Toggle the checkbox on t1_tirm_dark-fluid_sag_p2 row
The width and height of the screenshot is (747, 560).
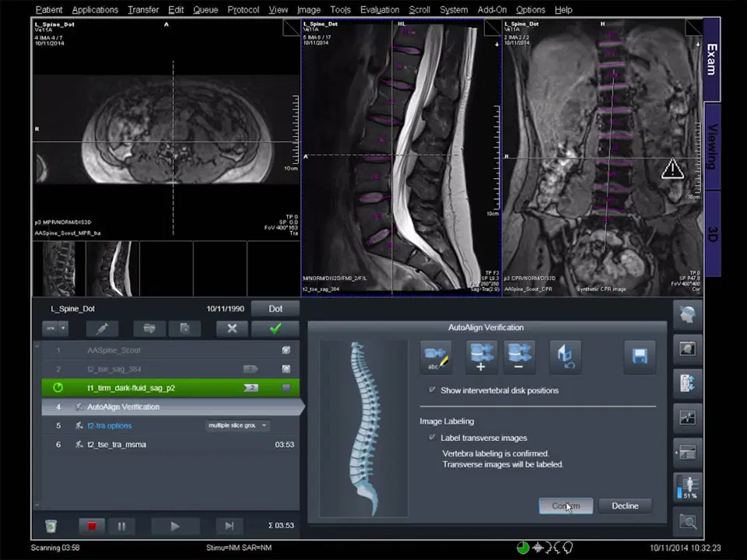(x=286, y=387)
